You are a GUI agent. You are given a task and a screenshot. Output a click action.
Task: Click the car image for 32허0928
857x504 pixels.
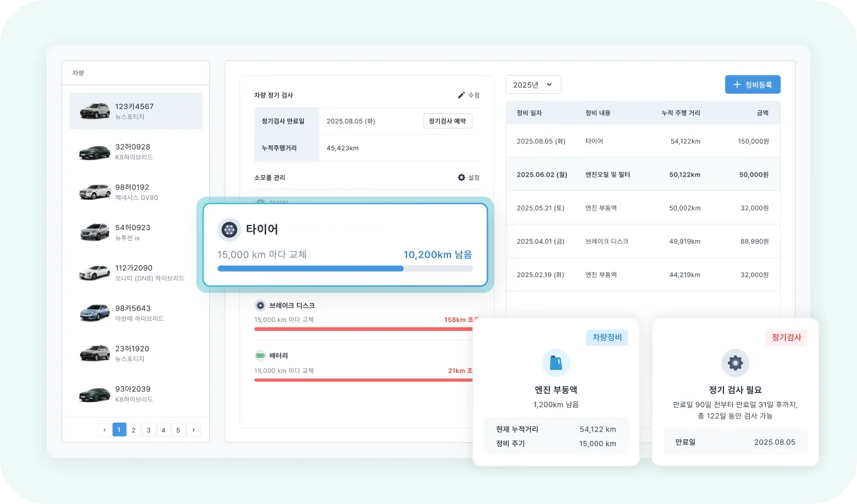pyautogui.click(x=95, y=152)
